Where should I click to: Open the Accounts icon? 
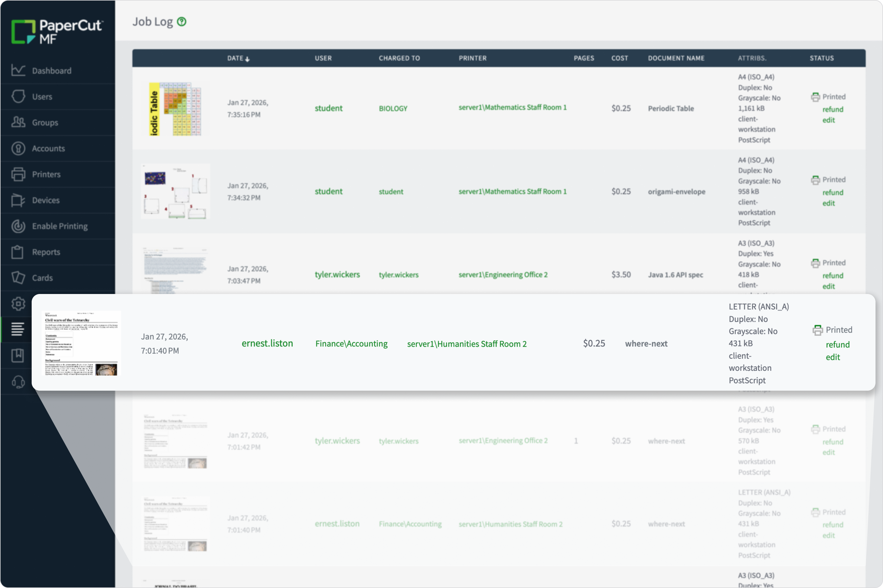(18, 148)
